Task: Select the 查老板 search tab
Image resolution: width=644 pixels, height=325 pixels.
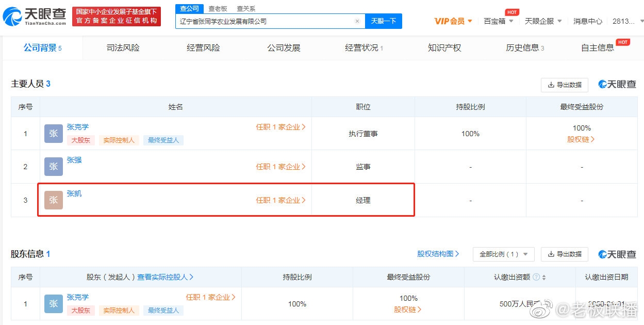Action: coord(217,9)
